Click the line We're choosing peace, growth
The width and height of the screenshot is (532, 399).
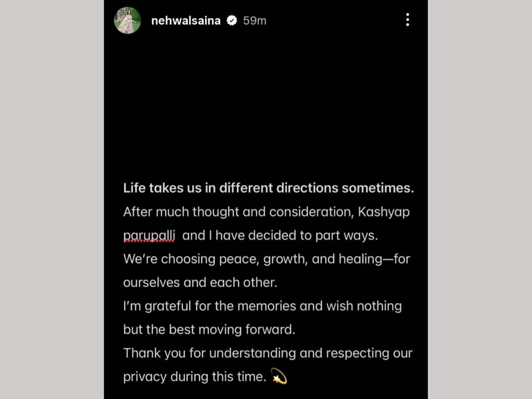pos(266,259)
